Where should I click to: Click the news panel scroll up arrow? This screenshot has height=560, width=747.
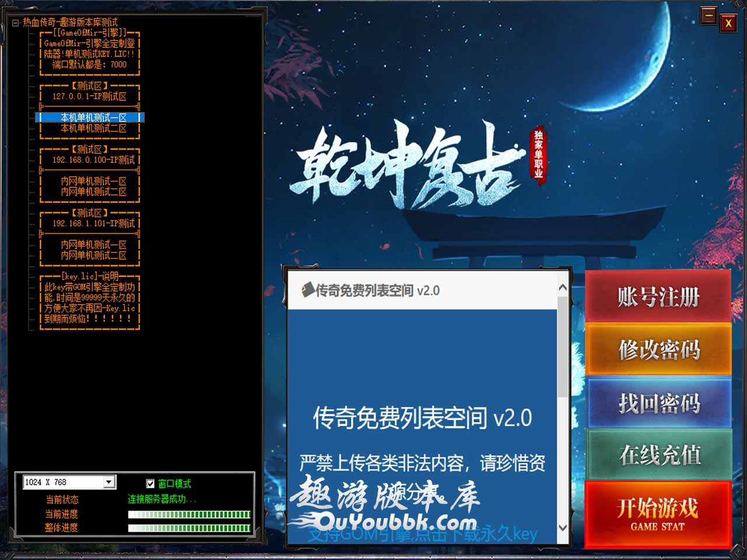pyautogui.click(x=563, y=288)
